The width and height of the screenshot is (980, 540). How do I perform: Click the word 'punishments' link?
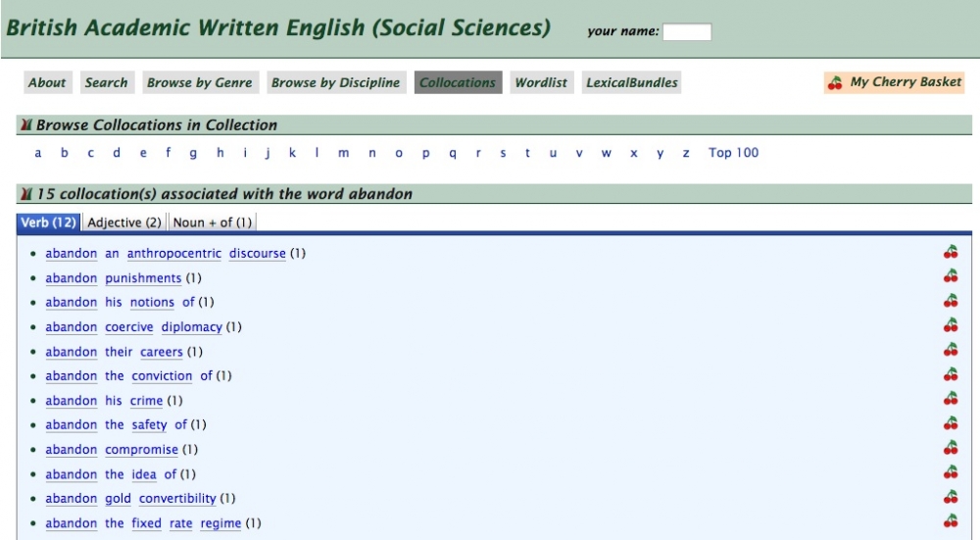click(143, 278)
